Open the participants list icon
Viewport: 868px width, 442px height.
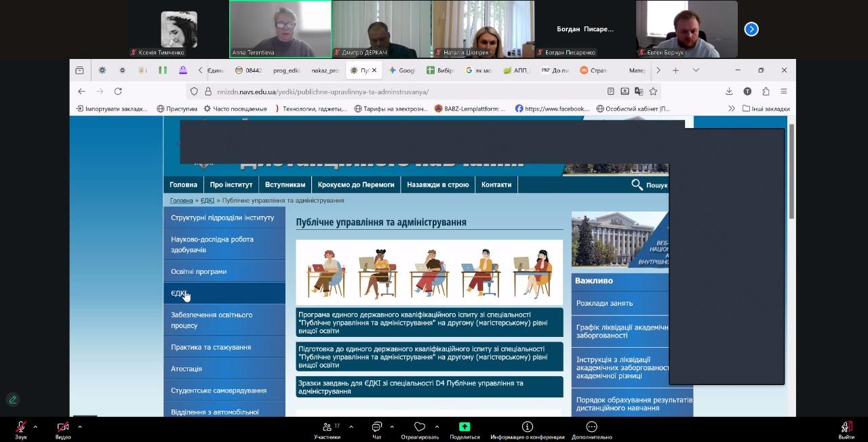point(326,427)
